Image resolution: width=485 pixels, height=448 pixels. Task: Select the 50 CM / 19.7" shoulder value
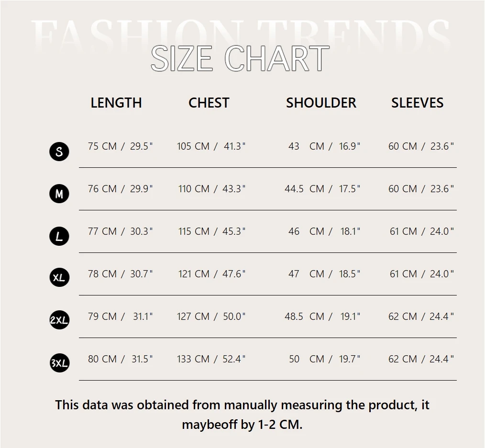(x=324, y=359)
